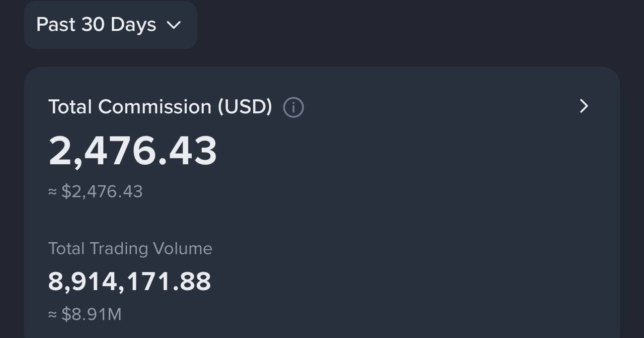The image size is (644, 338).
Task: Expand the commission card via its chevron
Action: (584, 106)
